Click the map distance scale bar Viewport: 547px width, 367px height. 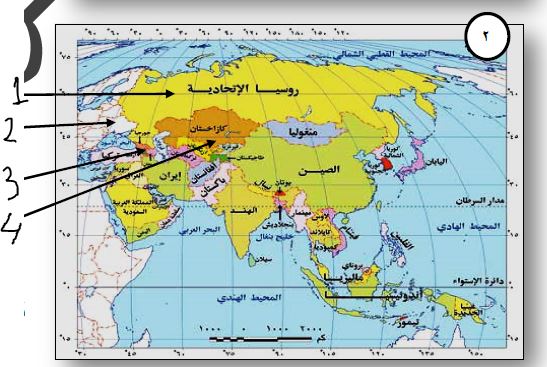(x=260, y=338)
